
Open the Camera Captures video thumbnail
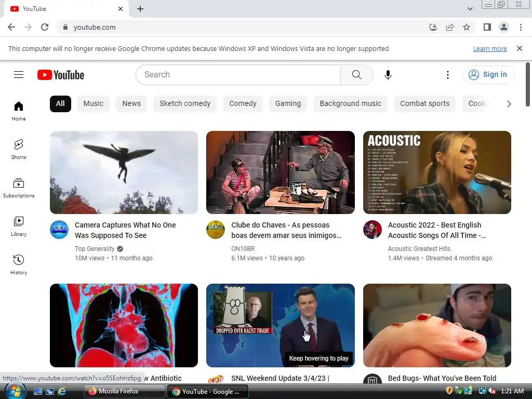point(124,172)
